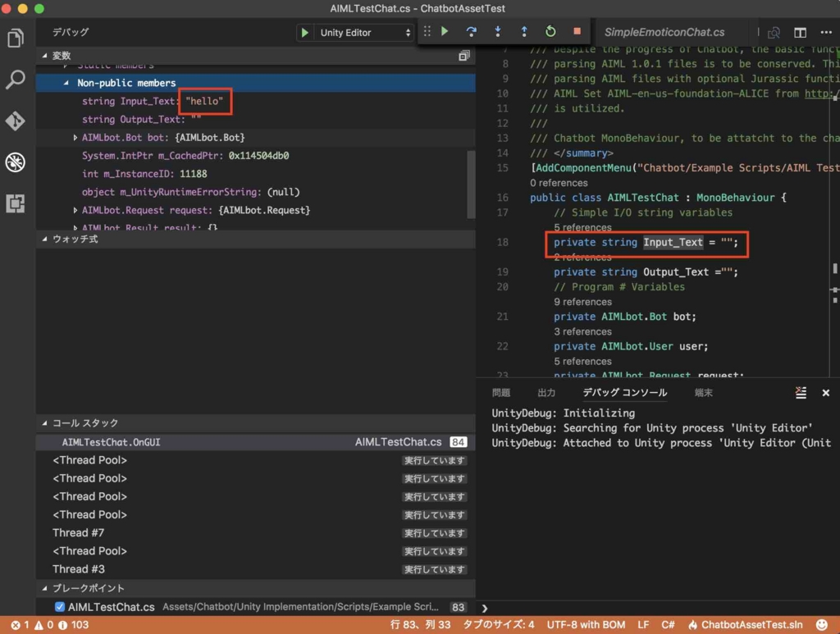The image size is (840, 634).
Task: Open feedback smiley in status bar
Action: click(x=821, y=625)
